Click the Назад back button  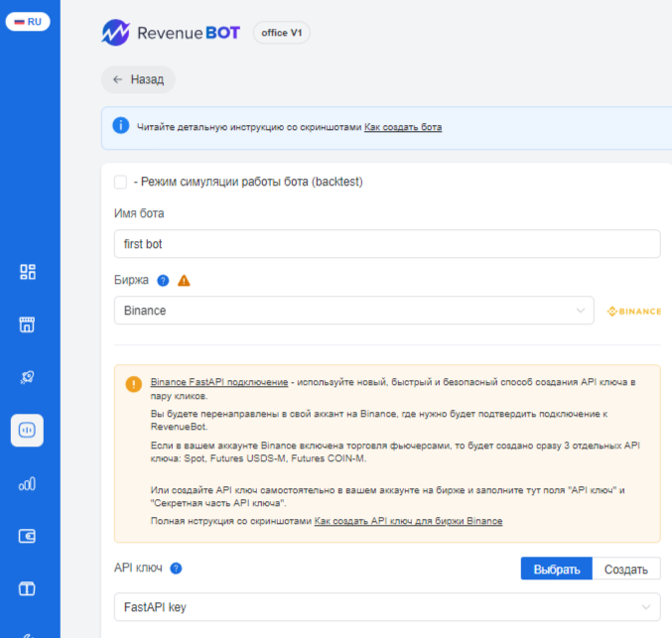(138, 79)
